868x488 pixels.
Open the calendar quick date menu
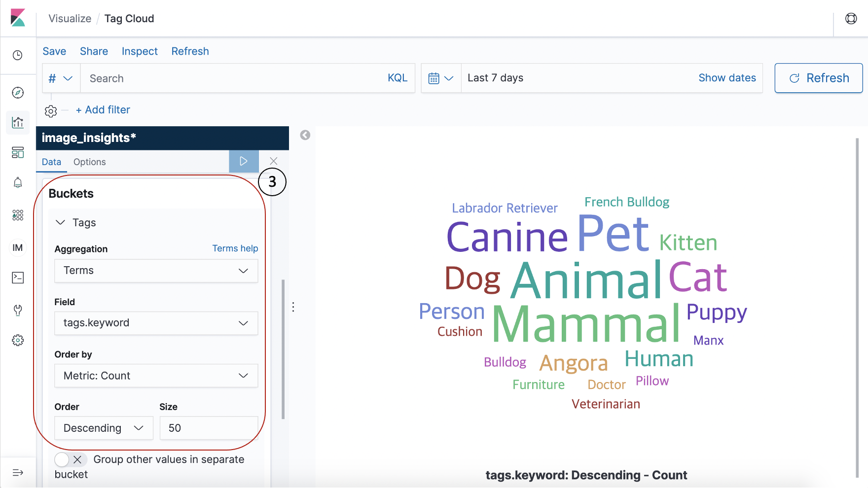pyautogui.click(x=441, y=78)
